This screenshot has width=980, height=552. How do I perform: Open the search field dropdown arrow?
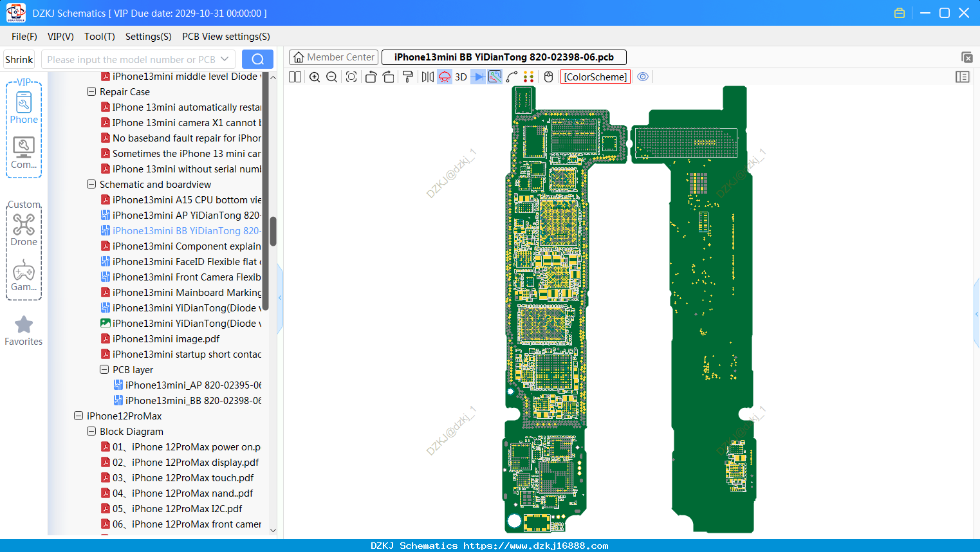point(225,59)
